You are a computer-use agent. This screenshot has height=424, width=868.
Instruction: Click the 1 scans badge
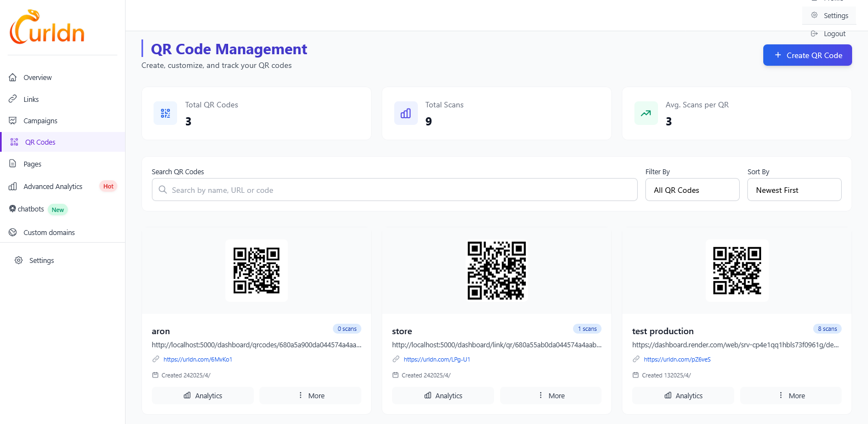[587, 329]
